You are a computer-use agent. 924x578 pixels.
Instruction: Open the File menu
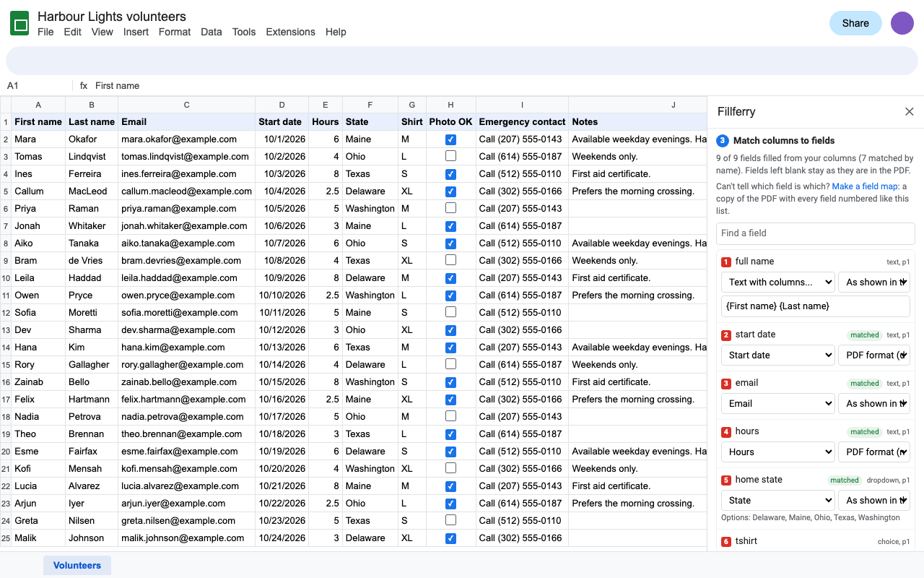(45, 32)
